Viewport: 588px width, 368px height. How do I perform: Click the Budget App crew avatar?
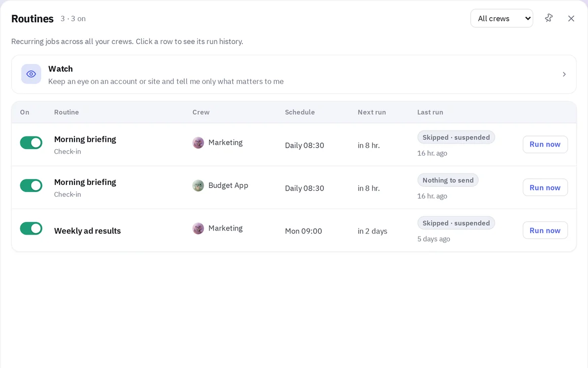point(198,186)
